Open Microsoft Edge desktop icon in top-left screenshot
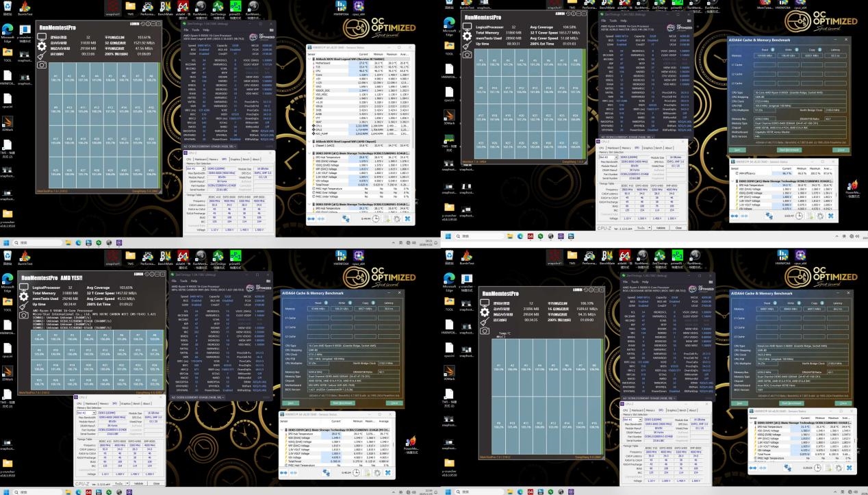Image resolution: width=868 pixels, height=495 pixels. [8, 32]
